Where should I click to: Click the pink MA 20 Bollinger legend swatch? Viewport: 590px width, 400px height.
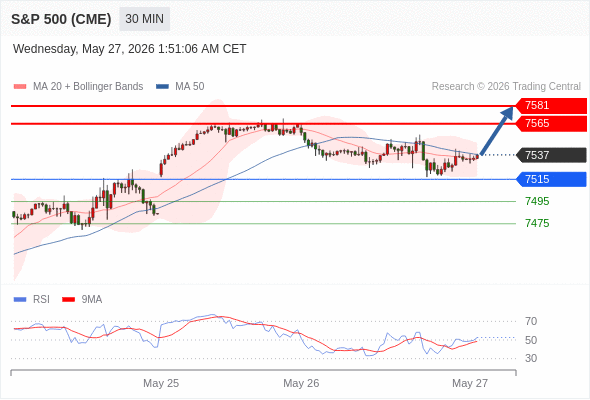click(x=20, y=87)
